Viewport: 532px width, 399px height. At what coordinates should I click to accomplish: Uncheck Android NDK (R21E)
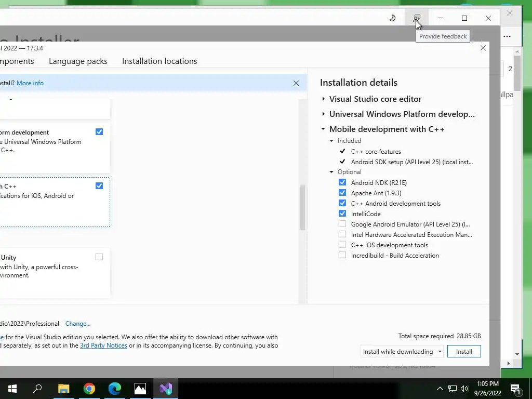pos(342,182)
